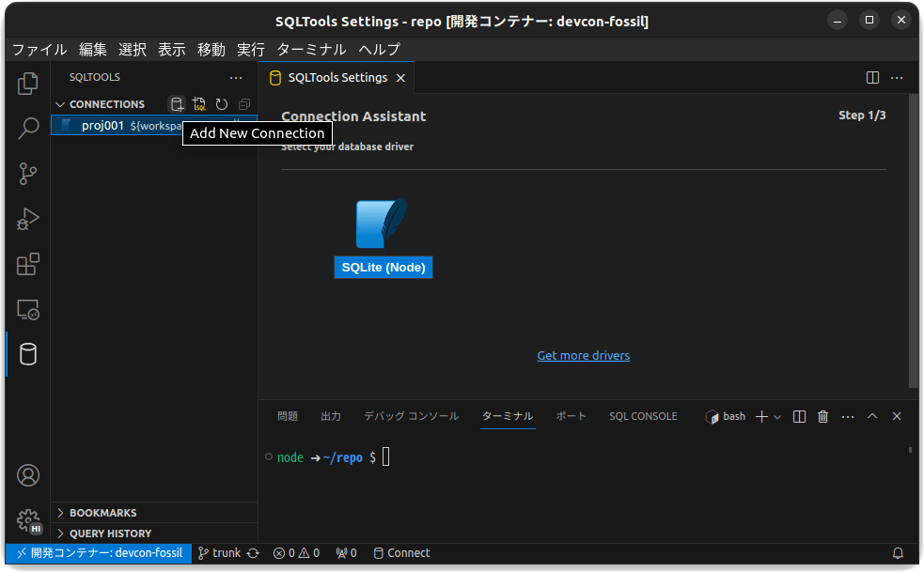Select the proj001 connection
Image resolution: width=924 pixels, height=572 pixels.
[154, 126]
